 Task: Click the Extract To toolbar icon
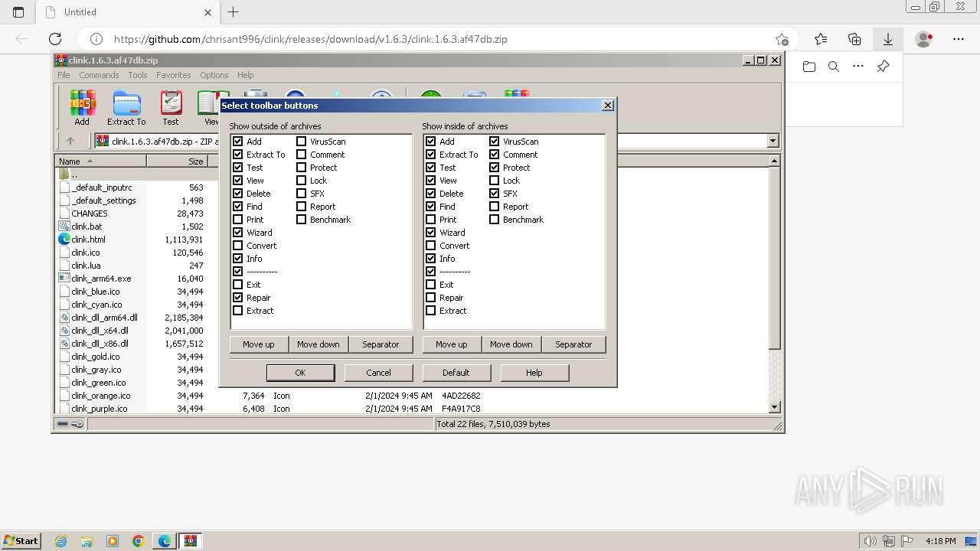pyautogui.click(x=126, y=108)
